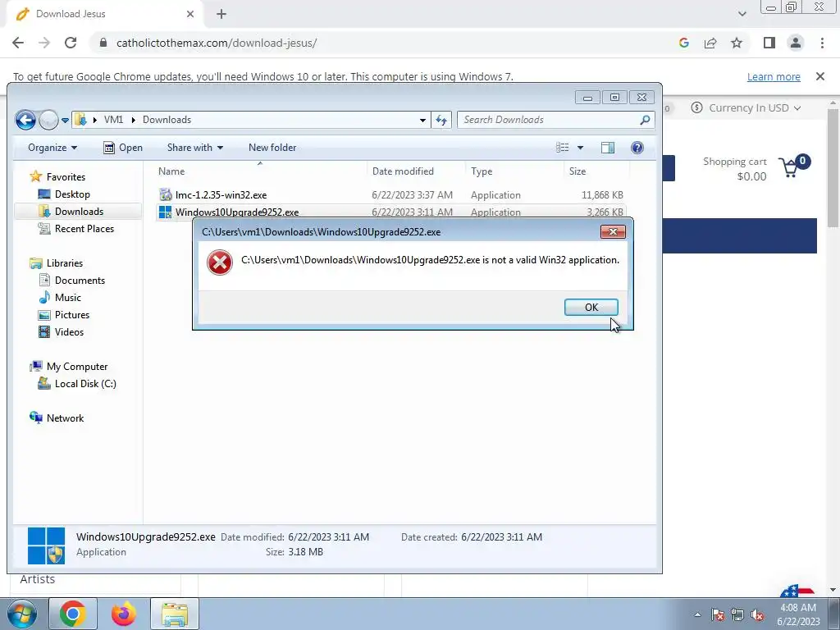Expand the address bar history dropdown
Viewport: 840px width, 630px height.
[422, 120]
